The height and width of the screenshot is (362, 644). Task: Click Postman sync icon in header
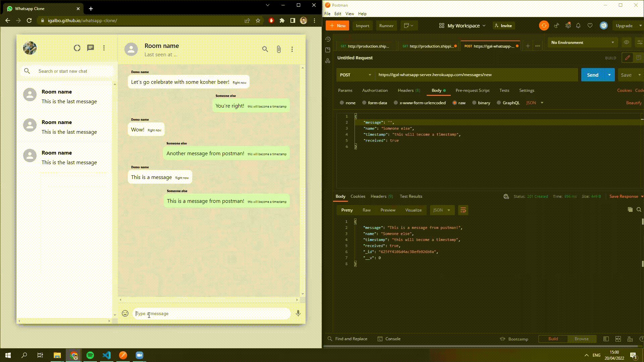[544, 25]
